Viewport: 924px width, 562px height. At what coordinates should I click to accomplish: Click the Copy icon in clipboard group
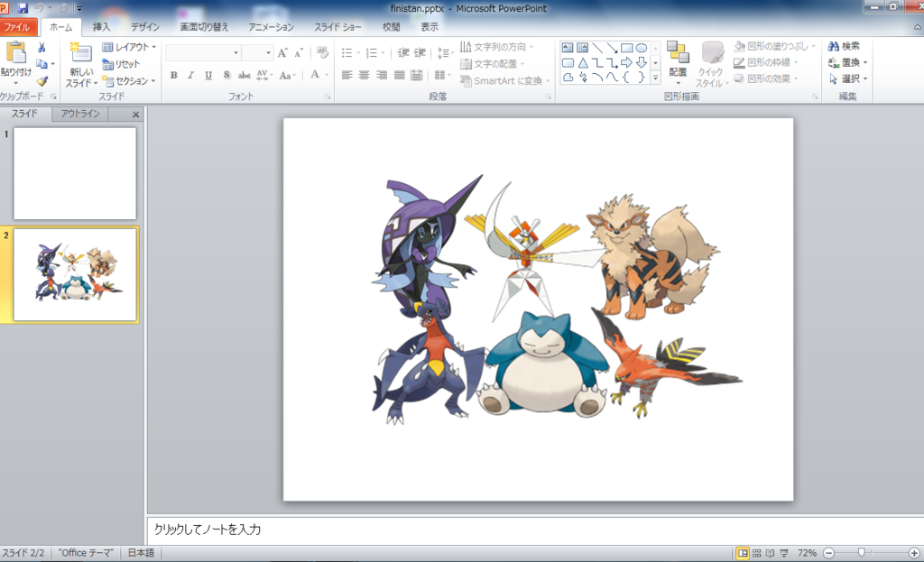[x=42, y=64]
